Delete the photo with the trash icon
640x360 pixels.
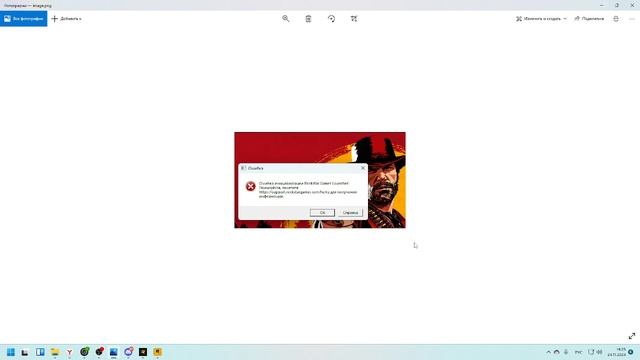[x=309, y=19]
